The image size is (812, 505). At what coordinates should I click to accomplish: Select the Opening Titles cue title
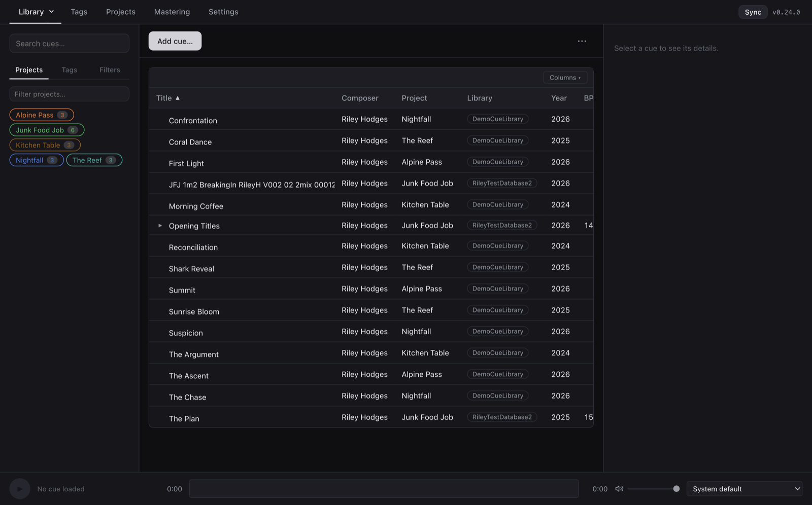(x=194, y=226)
